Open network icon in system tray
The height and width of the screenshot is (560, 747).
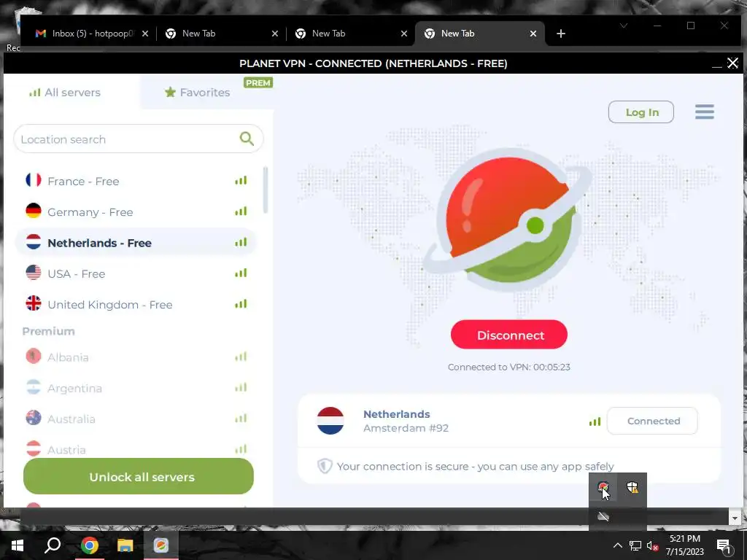pyautogui.click(x=635, y=545)
